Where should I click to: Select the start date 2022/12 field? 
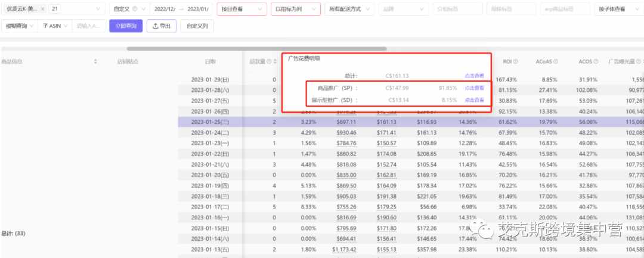click(x=164, y=8)
